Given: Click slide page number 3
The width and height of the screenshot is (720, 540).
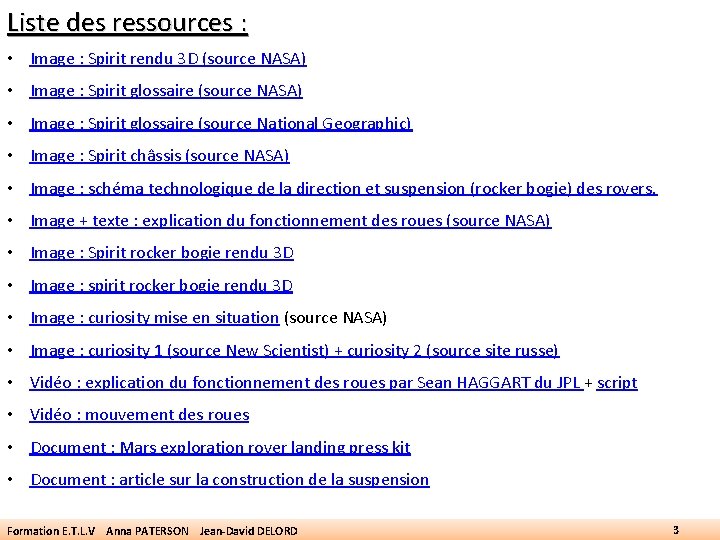Looking at the screenshot, I should pos(676,530).
